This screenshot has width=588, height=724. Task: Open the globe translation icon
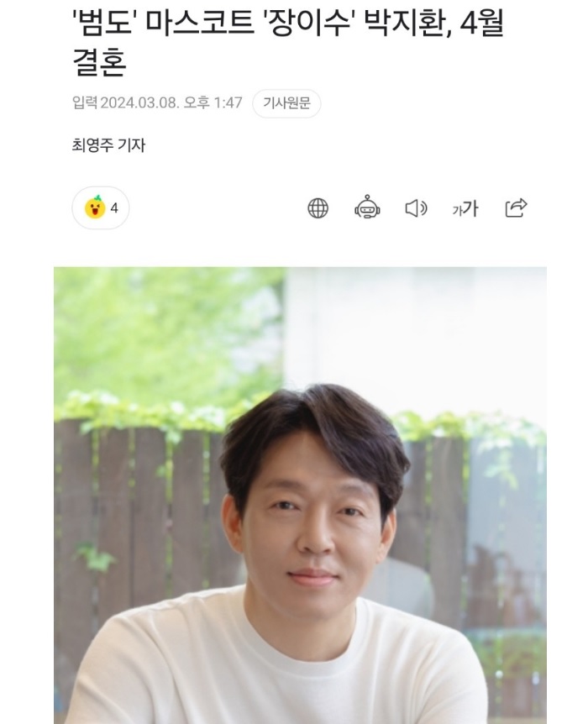[x=318, y=208]
